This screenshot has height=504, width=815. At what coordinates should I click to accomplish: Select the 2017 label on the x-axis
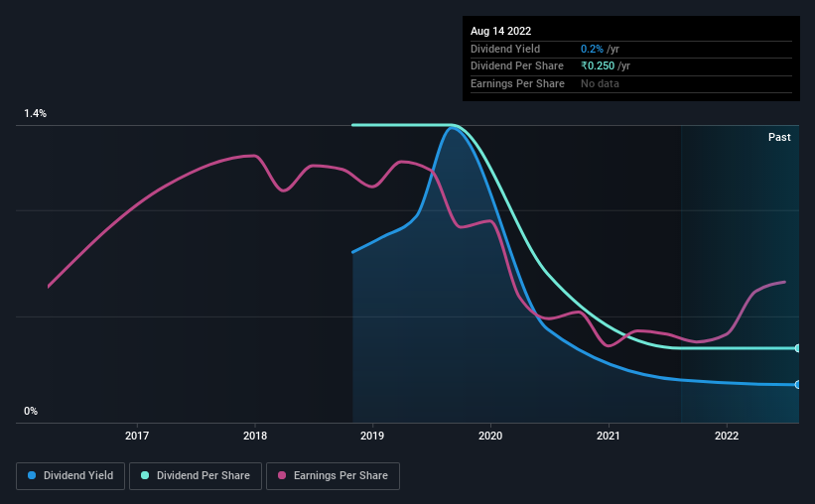137,436
